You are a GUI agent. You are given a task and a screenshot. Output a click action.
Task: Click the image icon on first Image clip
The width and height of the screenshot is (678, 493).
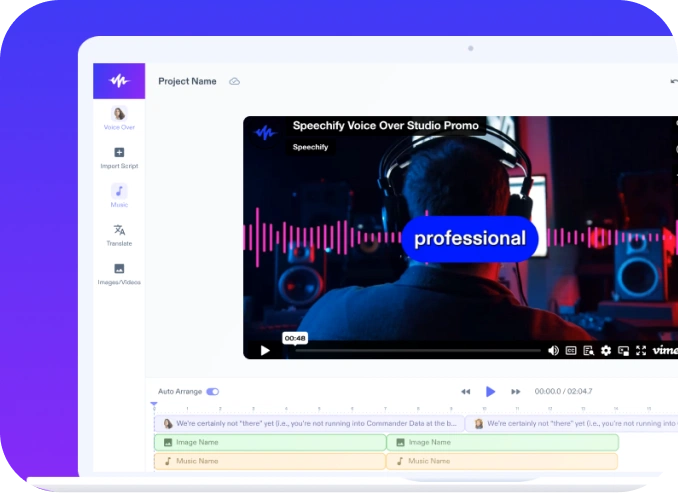coord(168,442)
